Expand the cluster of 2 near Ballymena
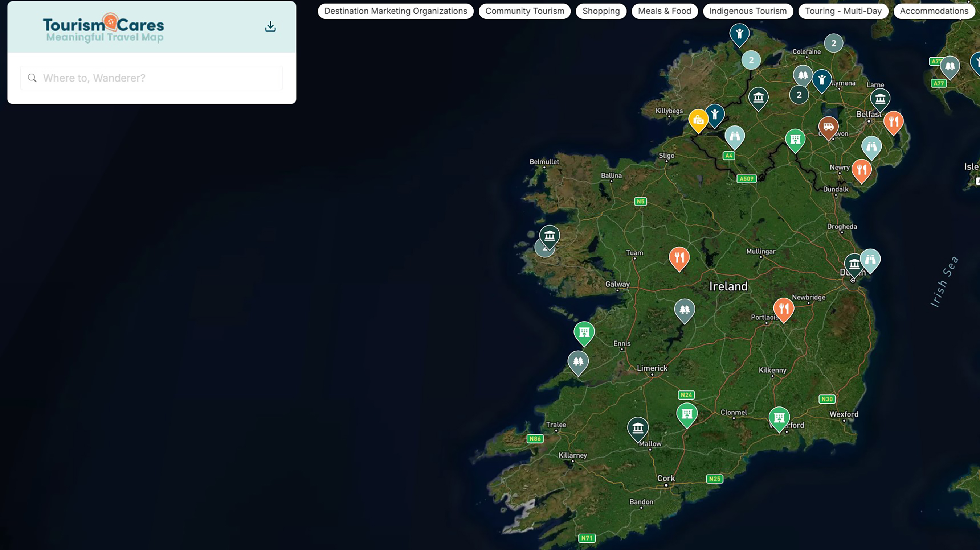 point(799,95)
